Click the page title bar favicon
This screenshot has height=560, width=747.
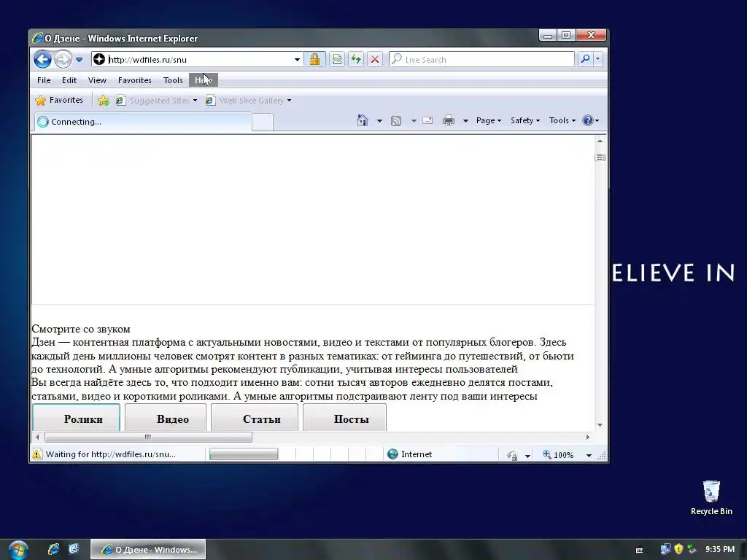37,38
